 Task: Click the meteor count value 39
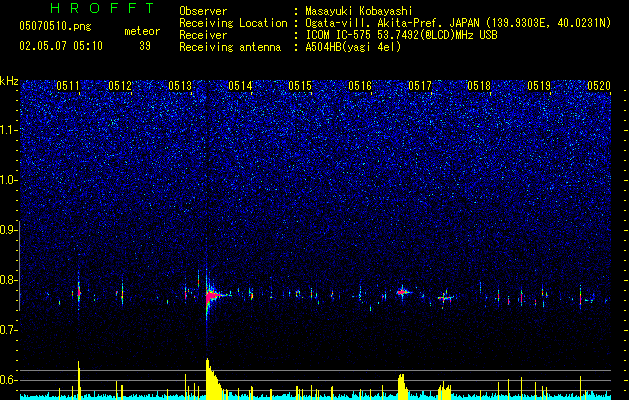click(145, 46)
